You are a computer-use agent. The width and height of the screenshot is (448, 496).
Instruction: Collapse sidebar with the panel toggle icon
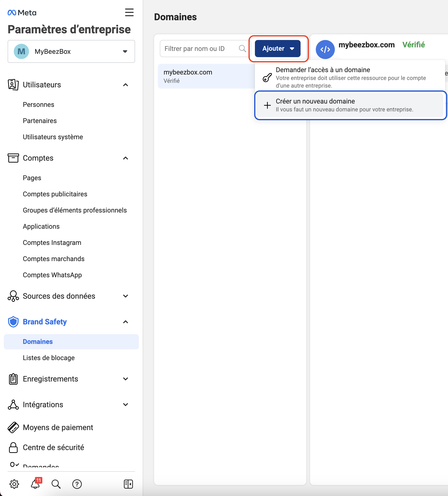pos(128,484)
